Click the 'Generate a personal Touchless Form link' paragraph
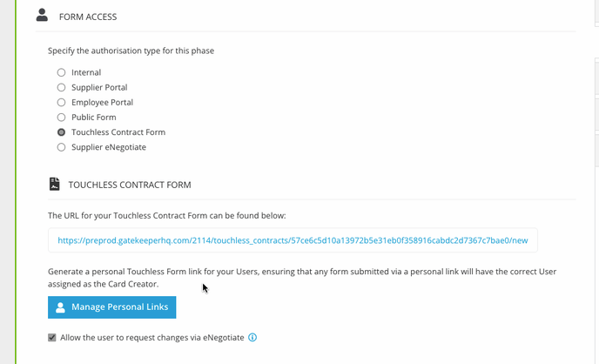 click(x=302, y=278)
